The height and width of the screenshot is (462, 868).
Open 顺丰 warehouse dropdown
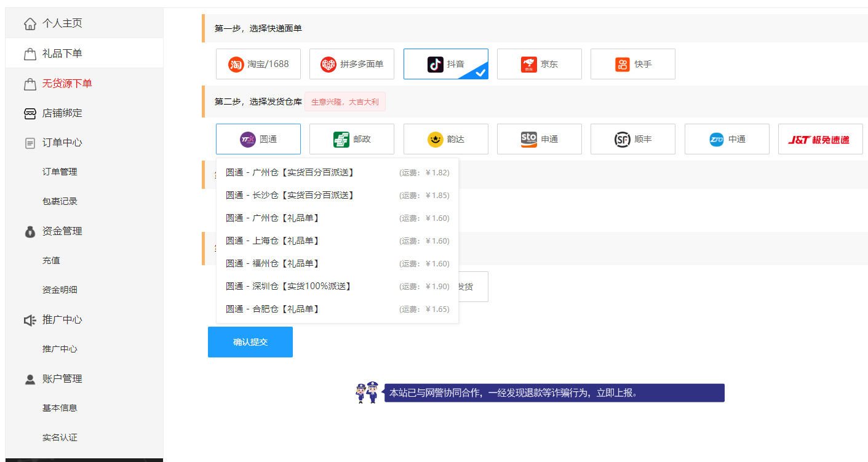point(633,139)
